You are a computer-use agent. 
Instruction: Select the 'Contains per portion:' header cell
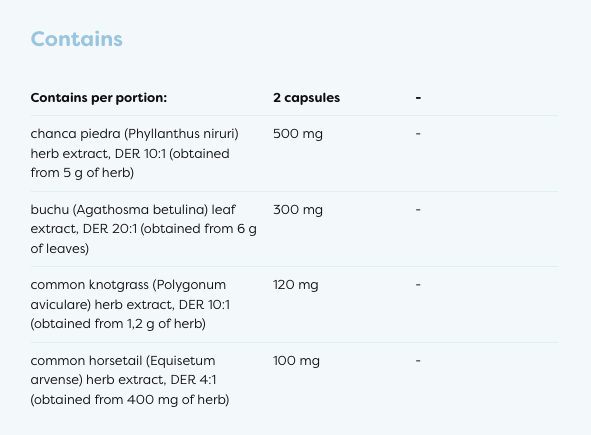tap(99, 98)
